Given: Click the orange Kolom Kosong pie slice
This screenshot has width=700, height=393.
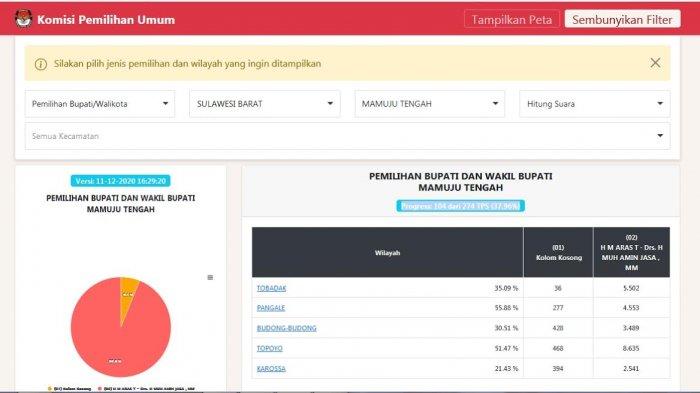Looking at the screenshot, I should tap(127, 293).
